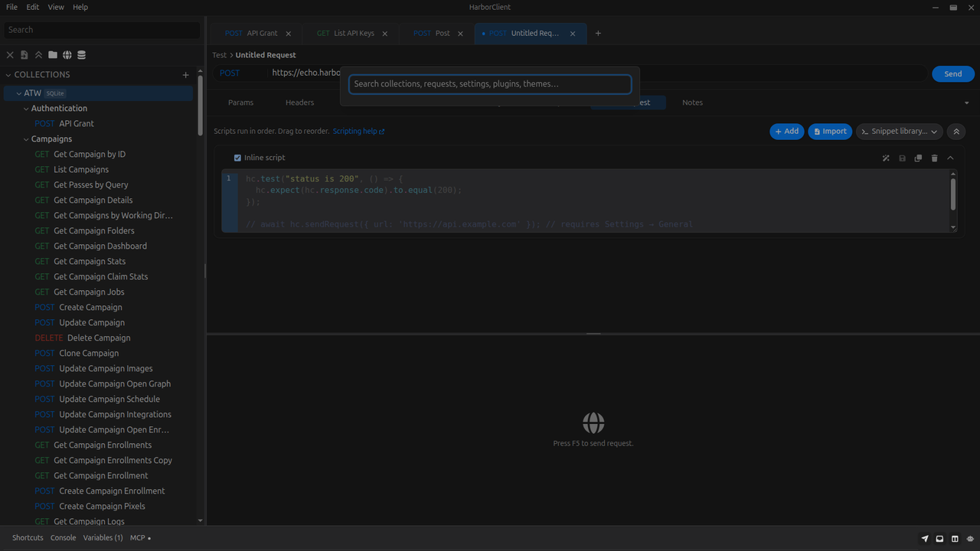
Task: Click the command palette search field
Action: 490,84
